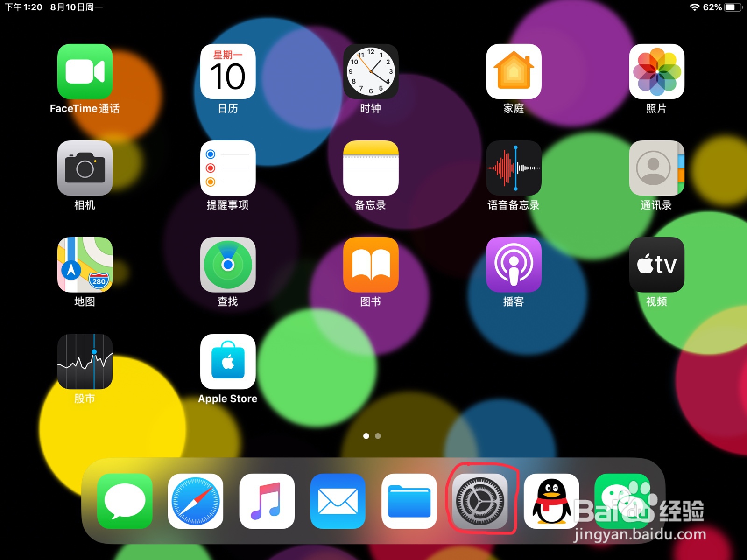Tap the first home screen page dot

[366, 436]
